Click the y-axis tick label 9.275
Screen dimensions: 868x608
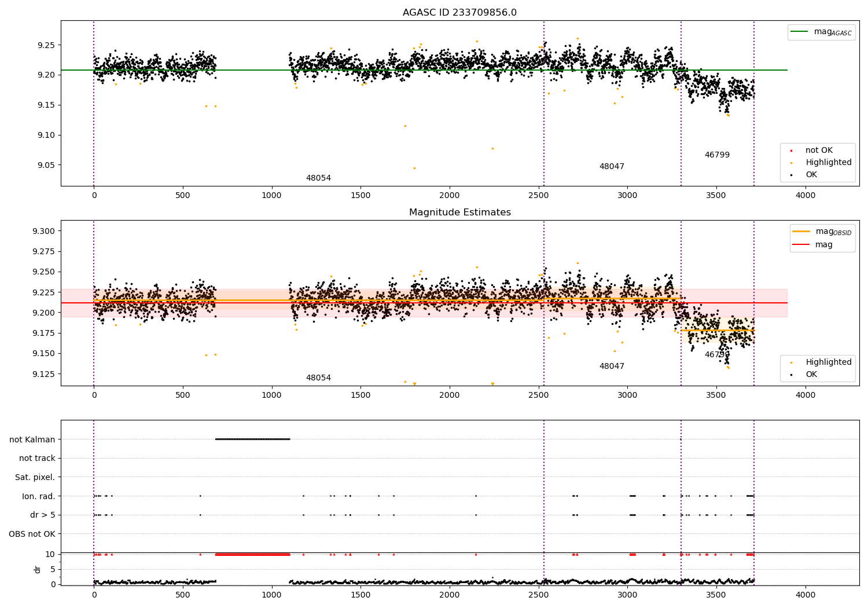[x=44, y=252]
